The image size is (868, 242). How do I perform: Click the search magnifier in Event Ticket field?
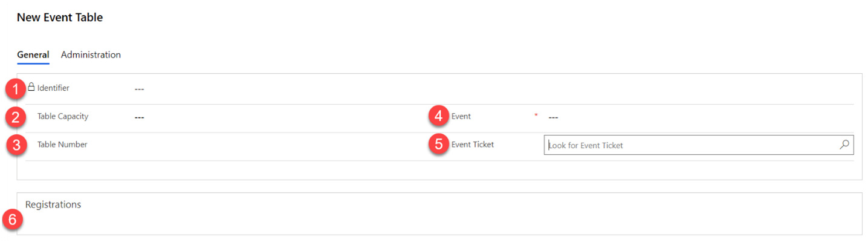tap(844, 145)
